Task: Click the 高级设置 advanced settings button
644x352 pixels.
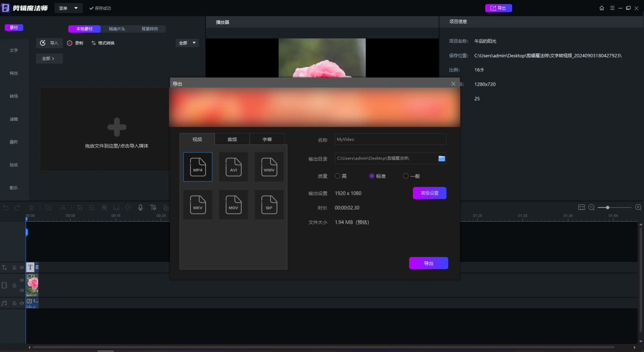Action: (x=430, y=193)
